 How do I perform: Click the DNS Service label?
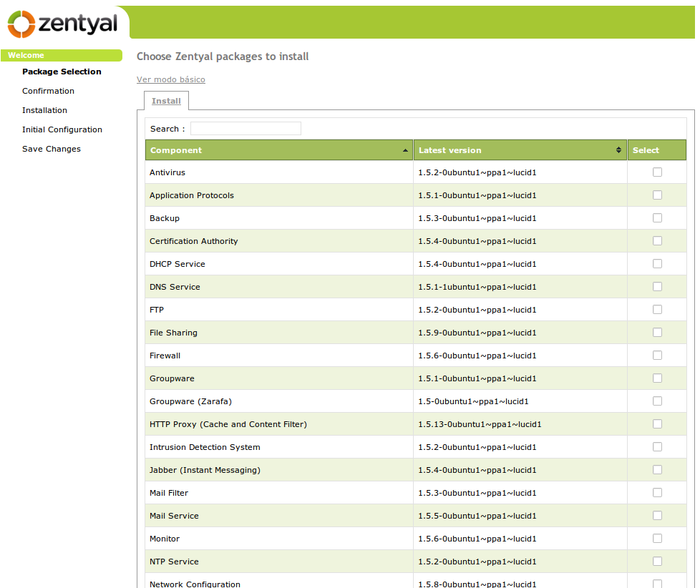pos(175,287)
